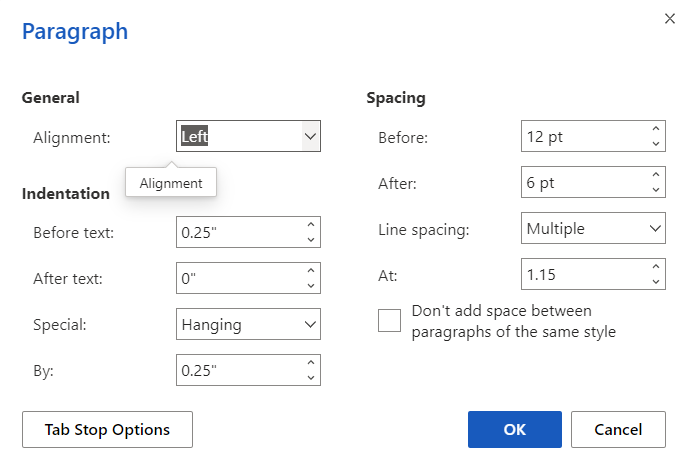
Task: Cancel the Paragraph dialog
Action: click(x=618, y=430)
